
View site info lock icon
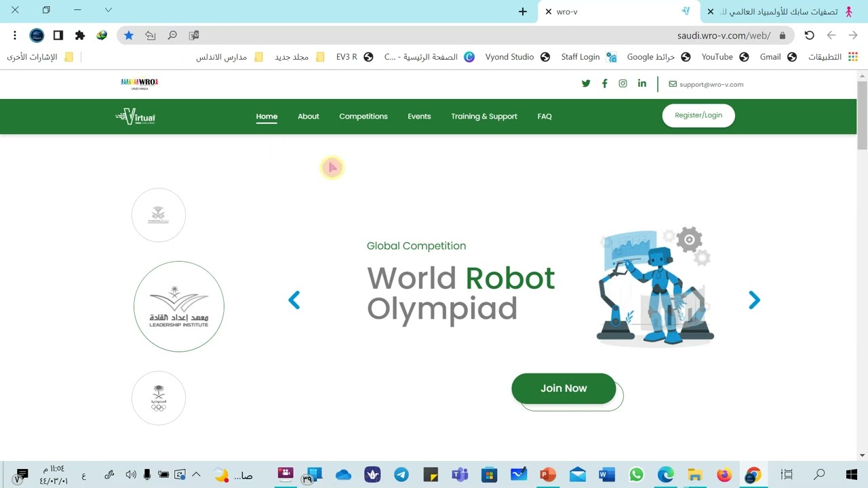click(782, 35)
